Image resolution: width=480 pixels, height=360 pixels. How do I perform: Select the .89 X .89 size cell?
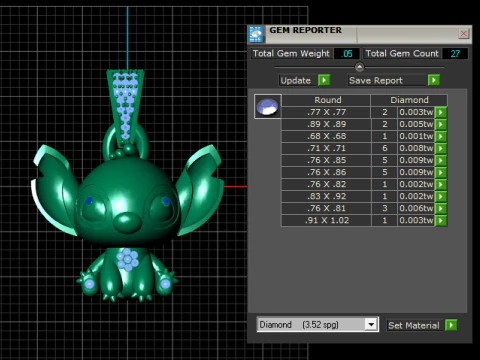[326, 124]
